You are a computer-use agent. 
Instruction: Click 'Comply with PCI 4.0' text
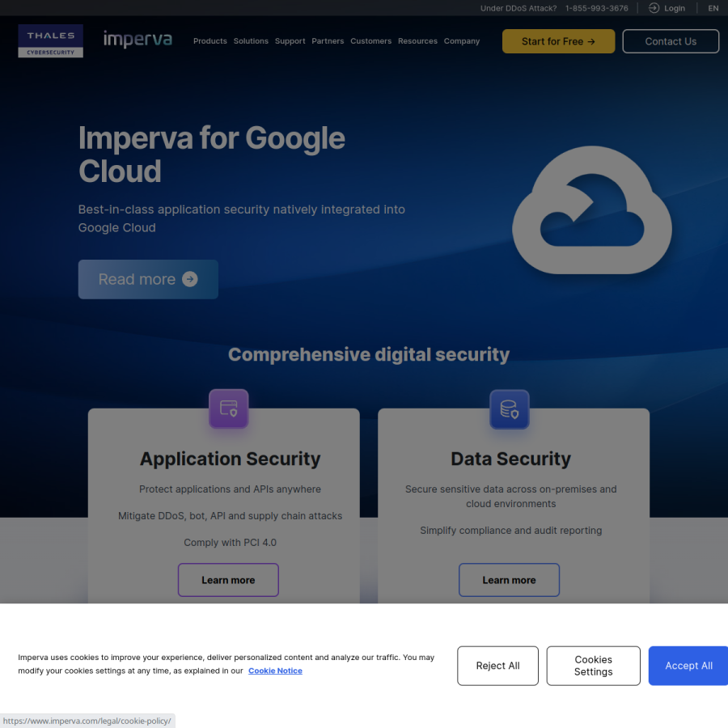[x=231, y=542]
